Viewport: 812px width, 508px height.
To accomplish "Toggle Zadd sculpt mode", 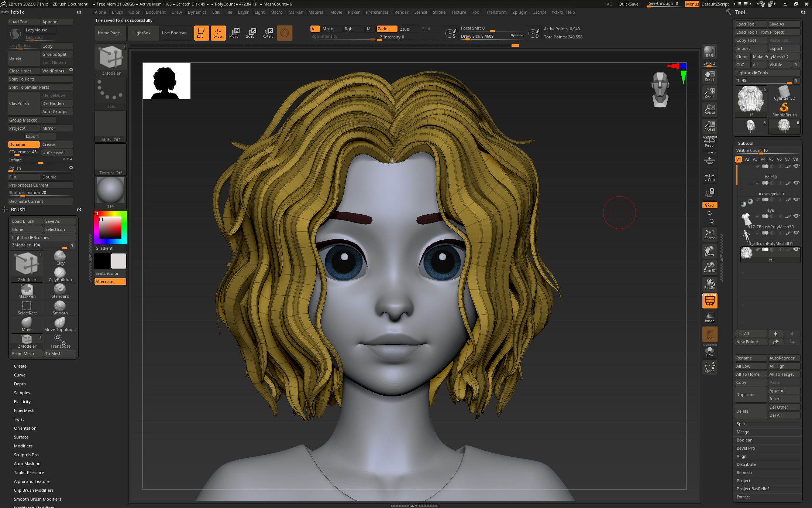I will point(386,29).
